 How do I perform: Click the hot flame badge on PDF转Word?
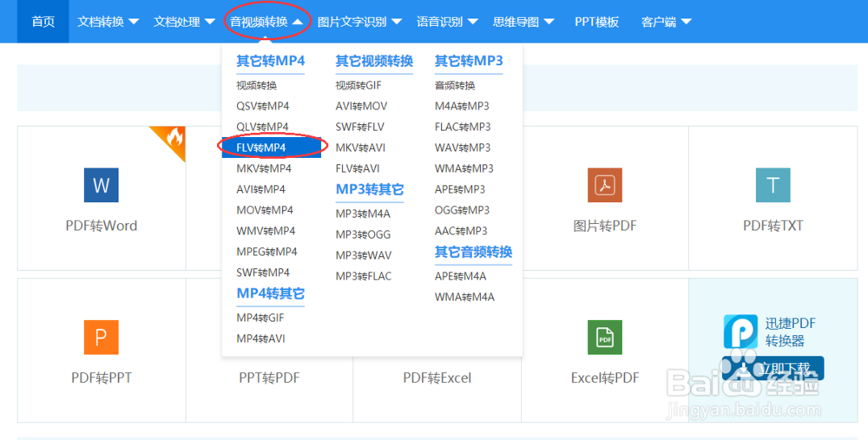click(x=173, y=138)
